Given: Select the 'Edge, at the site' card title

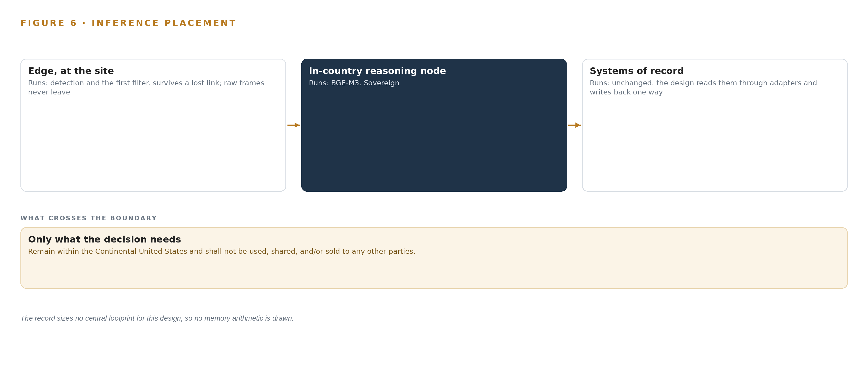Looking at the screenshot, I should pyautogui.click(x=71, y=71).
